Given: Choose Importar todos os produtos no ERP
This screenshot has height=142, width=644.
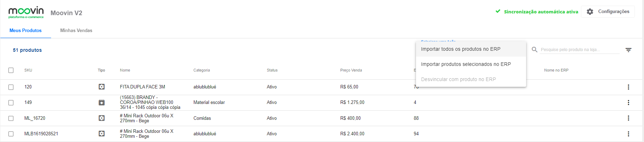Looking at the screenshot, I should pyautogui.click(x=460, y=49).
